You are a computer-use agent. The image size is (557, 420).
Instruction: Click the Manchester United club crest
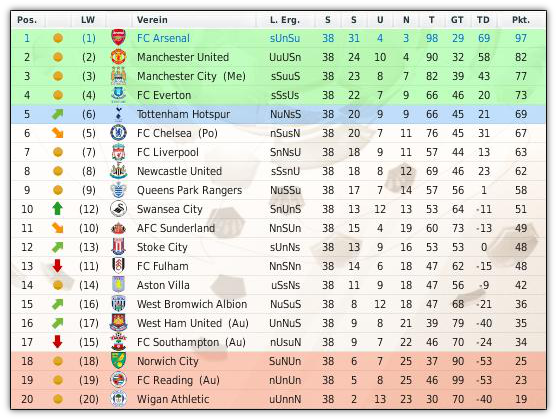tap(118, 57)
